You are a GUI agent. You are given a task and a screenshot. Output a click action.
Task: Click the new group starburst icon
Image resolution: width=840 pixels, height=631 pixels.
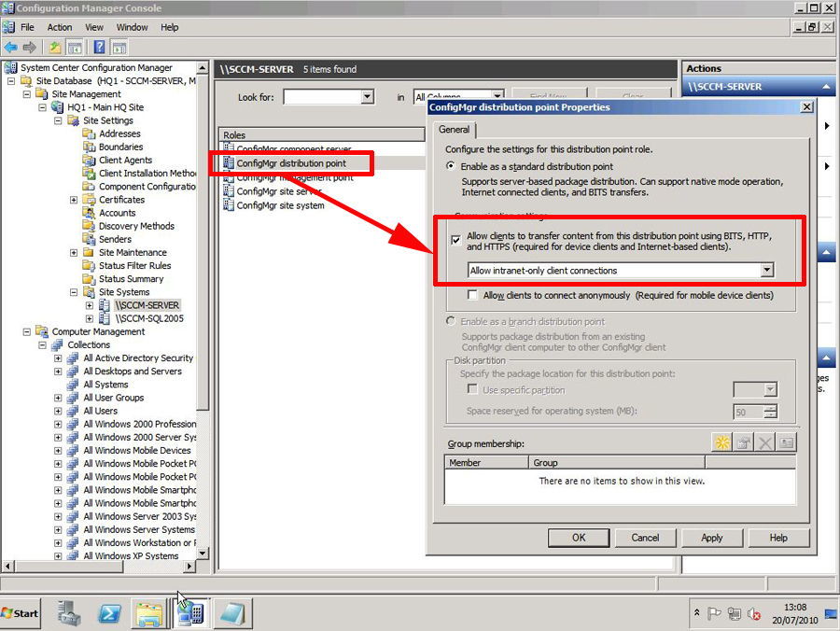pos(722,442)
